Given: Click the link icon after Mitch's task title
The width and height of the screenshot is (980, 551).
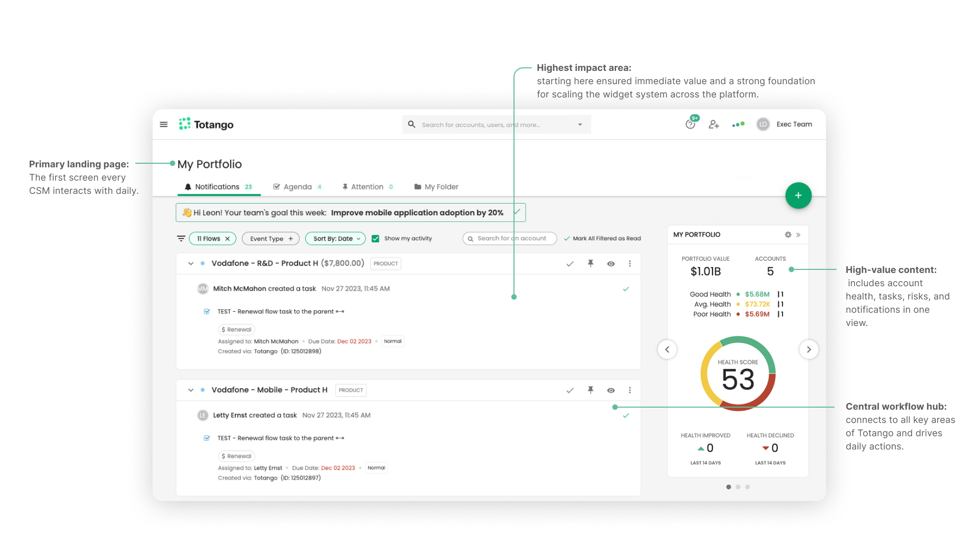Looking at the screenshot, I should tap(340, 311).
